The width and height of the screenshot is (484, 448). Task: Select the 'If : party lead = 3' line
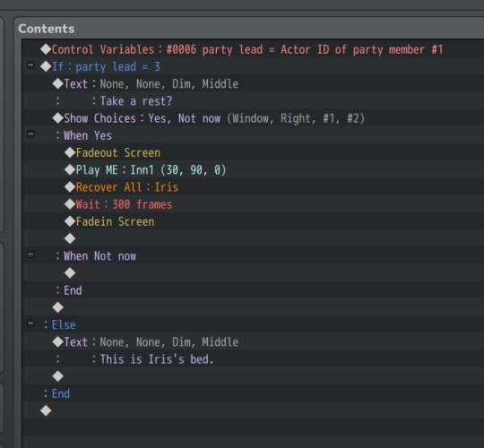click(x=253, y=66)
